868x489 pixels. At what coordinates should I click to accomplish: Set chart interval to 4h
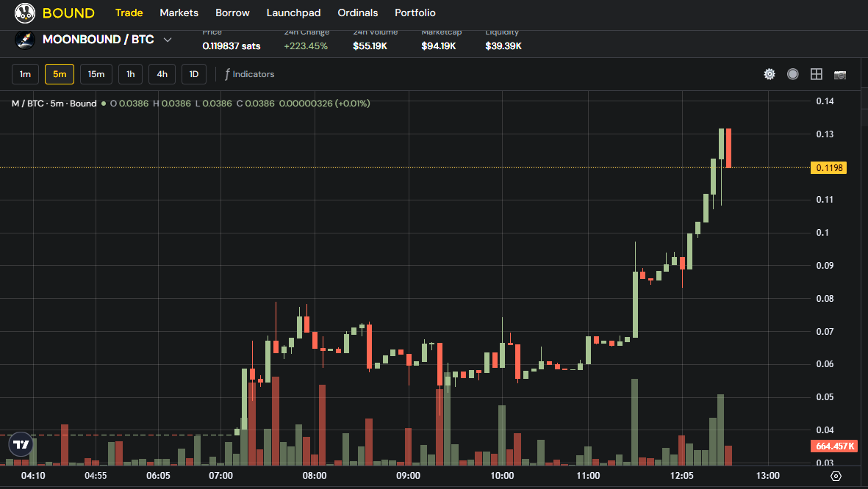point(162,74)
